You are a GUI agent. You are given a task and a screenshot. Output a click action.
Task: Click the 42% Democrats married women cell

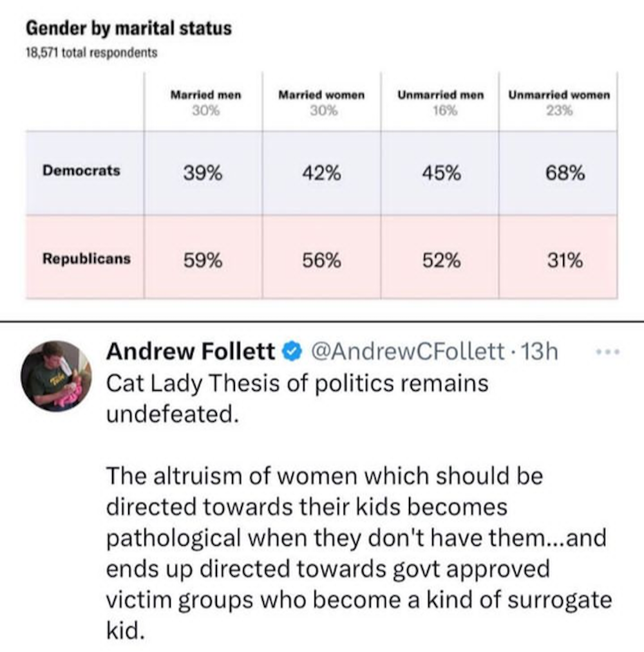coord(321,172)
